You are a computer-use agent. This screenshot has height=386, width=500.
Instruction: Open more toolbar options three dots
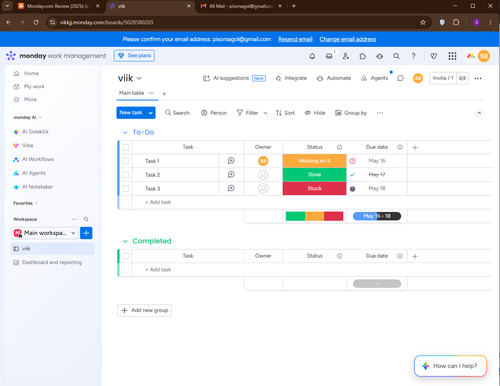[x=380, y=113]
